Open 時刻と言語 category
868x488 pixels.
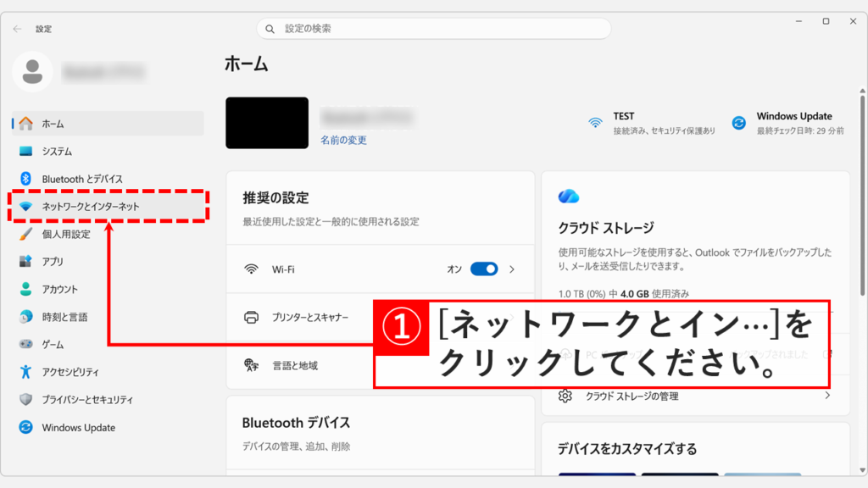[x=108, y=317]
